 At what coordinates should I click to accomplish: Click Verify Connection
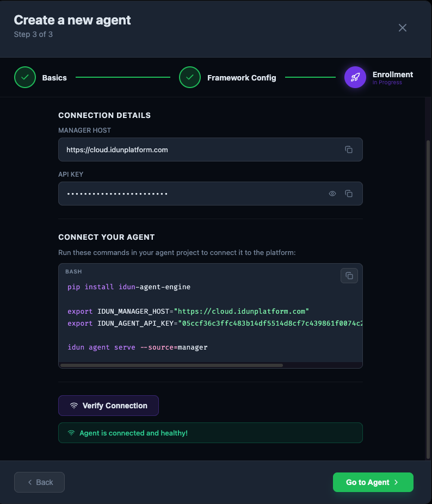(x=108, y=406)
